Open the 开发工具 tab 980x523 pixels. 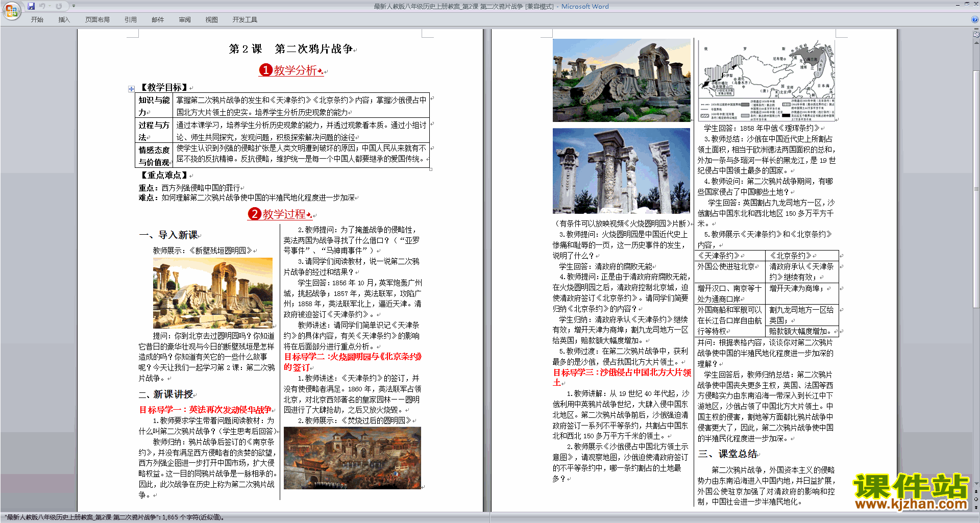(245, 19)
